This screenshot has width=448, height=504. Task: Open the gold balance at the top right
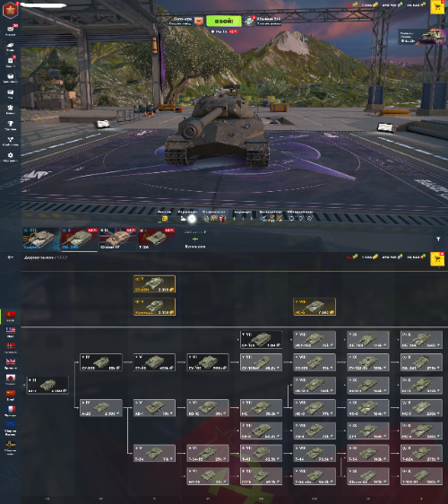[370, 4]
